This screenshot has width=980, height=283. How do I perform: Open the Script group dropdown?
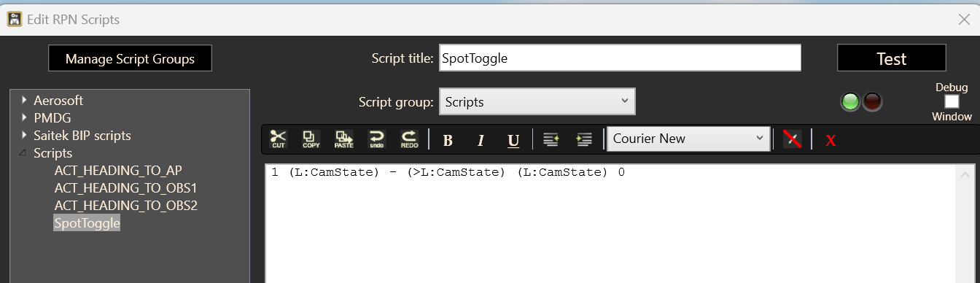[x=537, y=102]
